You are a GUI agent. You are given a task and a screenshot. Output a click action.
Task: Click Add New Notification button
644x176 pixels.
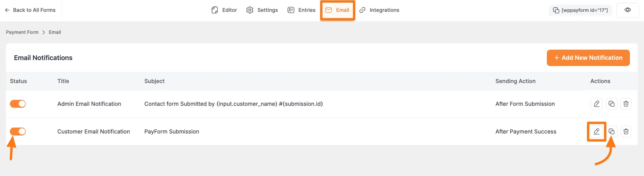coord(588,58)
